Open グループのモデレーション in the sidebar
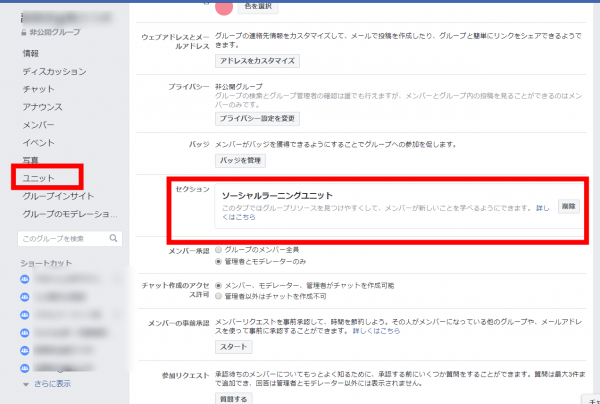 coord(70,214)
